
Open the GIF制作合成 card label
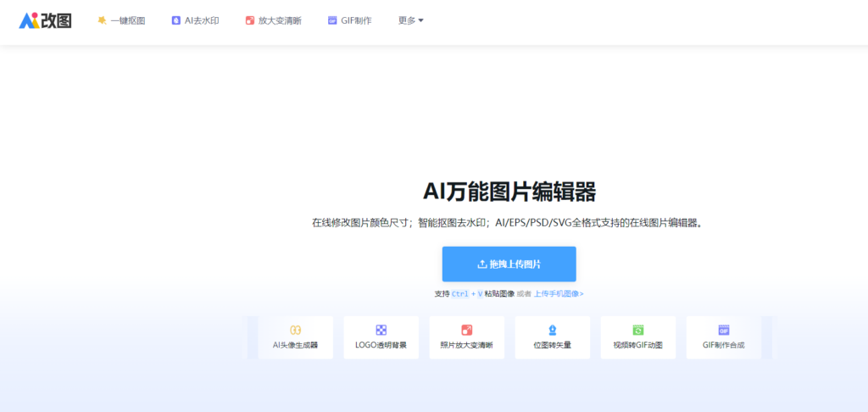[x=724, y=345]
